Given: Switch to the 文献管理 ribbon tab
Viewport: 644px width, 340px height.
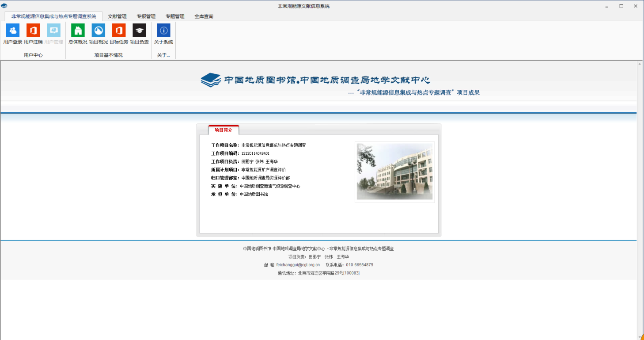Looking at the screenshot, I should click(x=117, y=16).
